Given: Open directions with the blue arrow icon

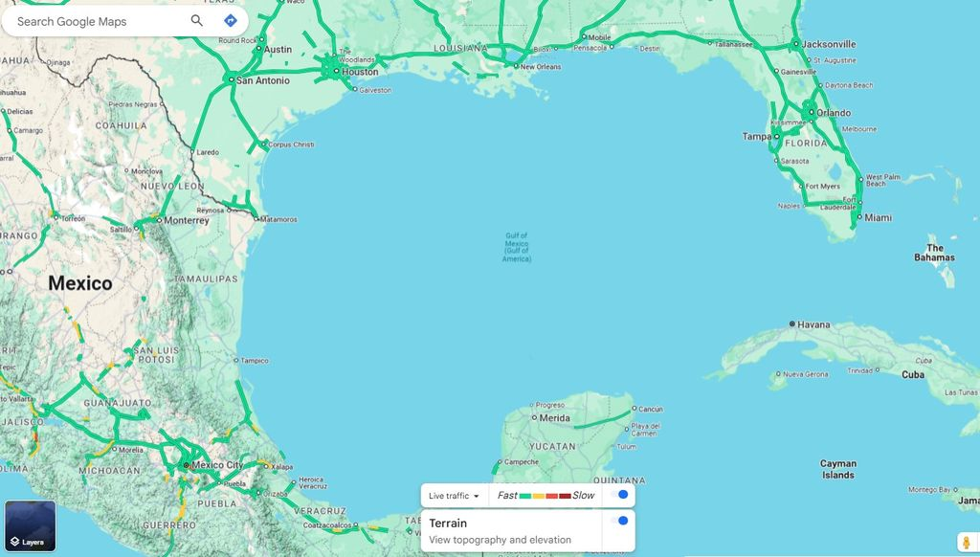Looking at the screenshot, I should [231, 21].
